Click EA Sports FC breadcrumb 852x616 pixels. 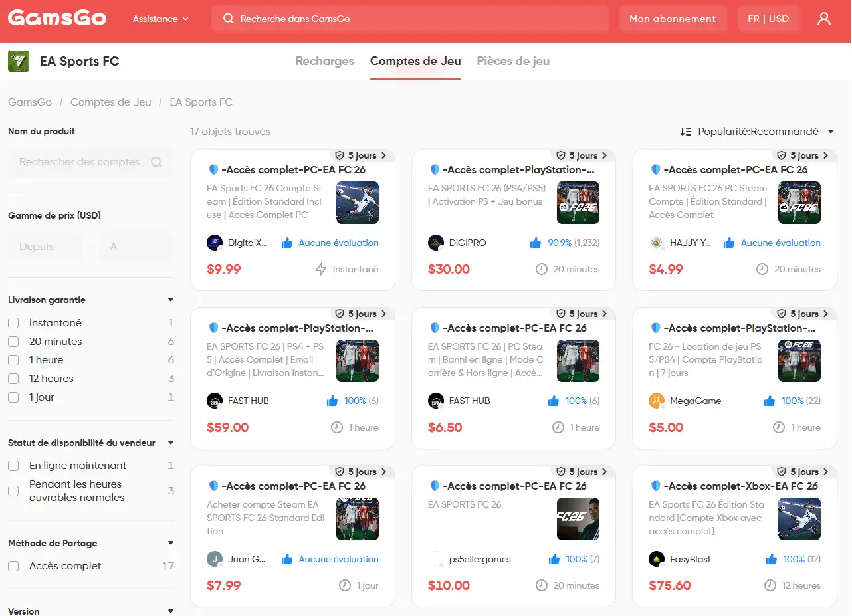(x=201, y=102)
